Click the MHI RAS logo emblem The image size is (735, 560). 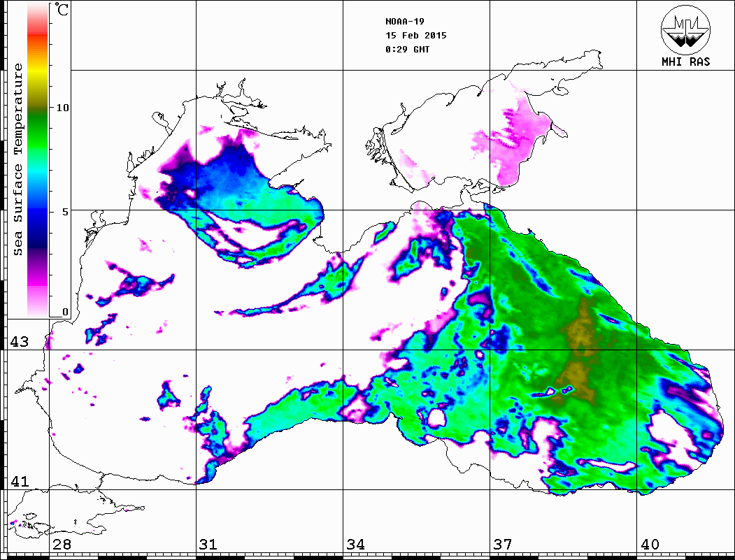click(x=686, y=30)
